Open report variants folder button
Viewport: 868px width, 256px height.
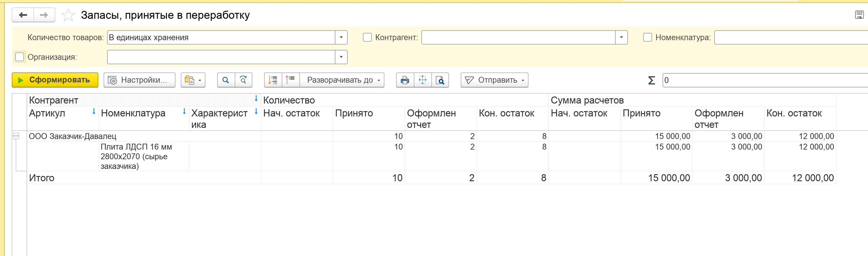(x=193, y=80)
